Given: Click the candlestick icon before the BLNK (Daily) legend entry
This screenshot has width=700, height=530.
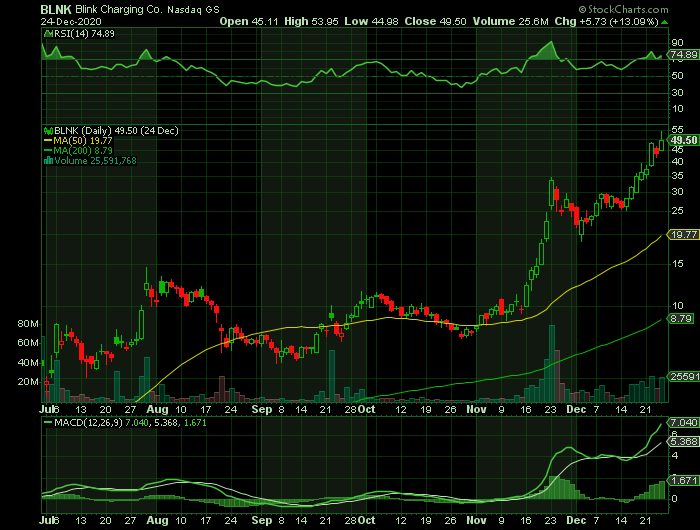Looking at the screenshot, I should [x=48, y=131].
